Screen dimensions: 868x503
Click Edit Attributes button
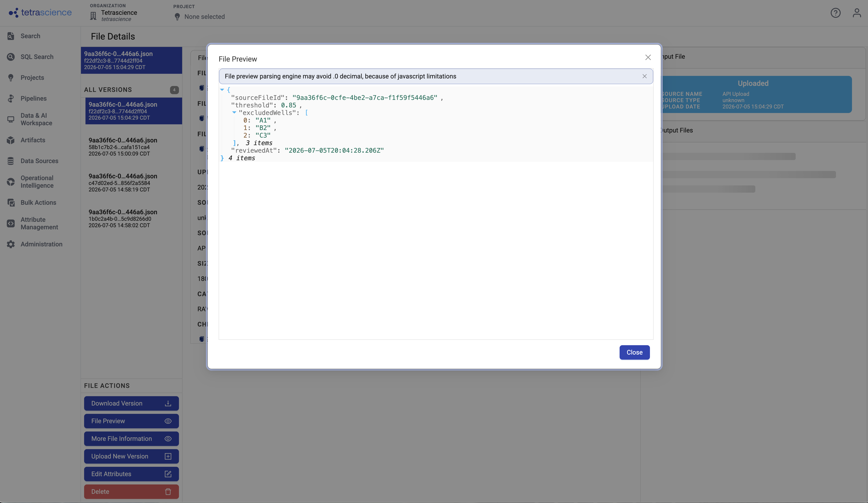(131, 474)
